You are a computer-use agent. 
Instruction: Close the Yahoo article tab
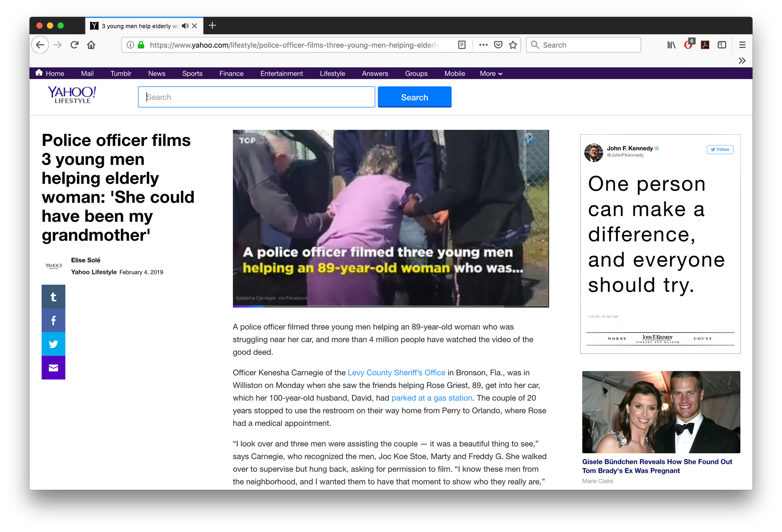click(x=195, y=26)
